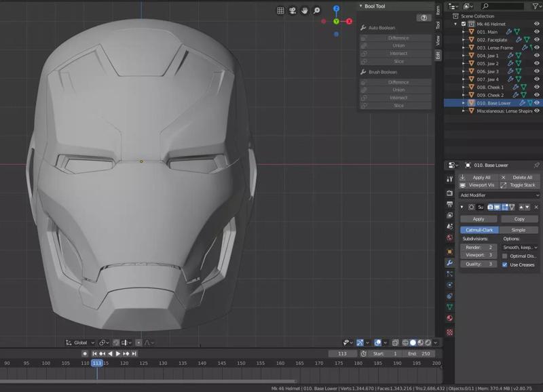Switch subdivision type to Simple
This screenshot has height=392, width=543.
(x=518, y=229)
